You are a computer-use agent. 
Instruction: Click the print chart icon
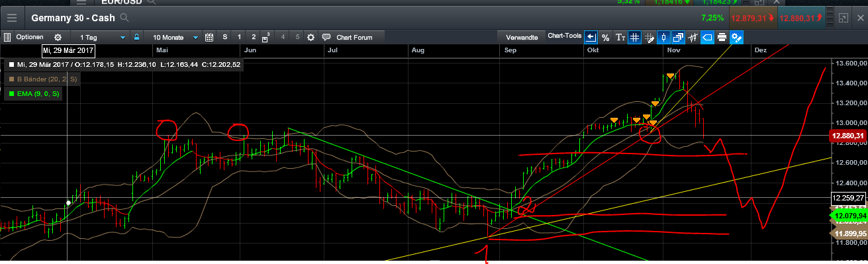(x=722, y=37)
